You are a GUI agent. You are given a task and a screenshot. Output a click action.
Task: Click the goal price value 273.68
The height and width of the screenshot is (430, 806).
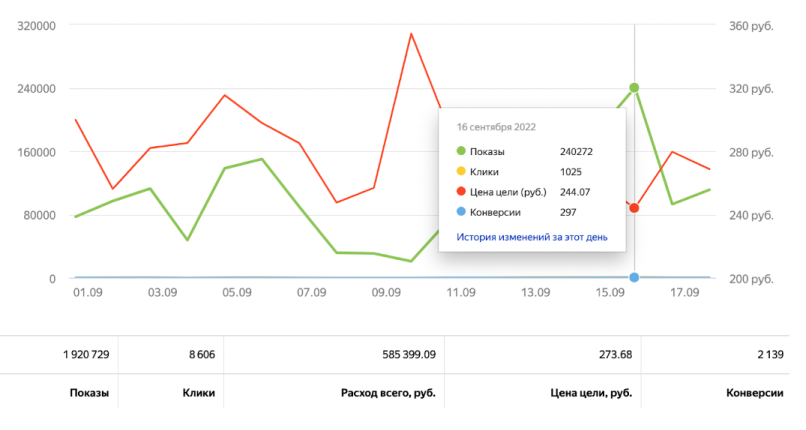click(616, 354)
